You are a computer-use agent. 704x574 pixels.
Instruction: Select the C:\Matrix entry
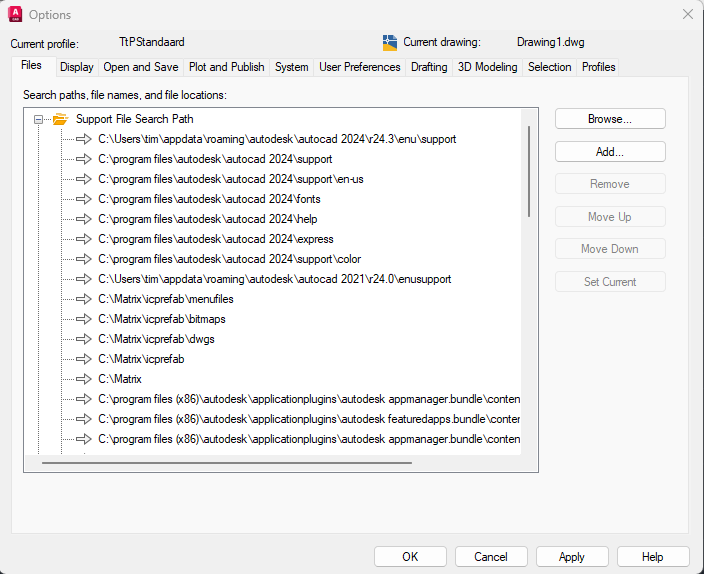120,379
